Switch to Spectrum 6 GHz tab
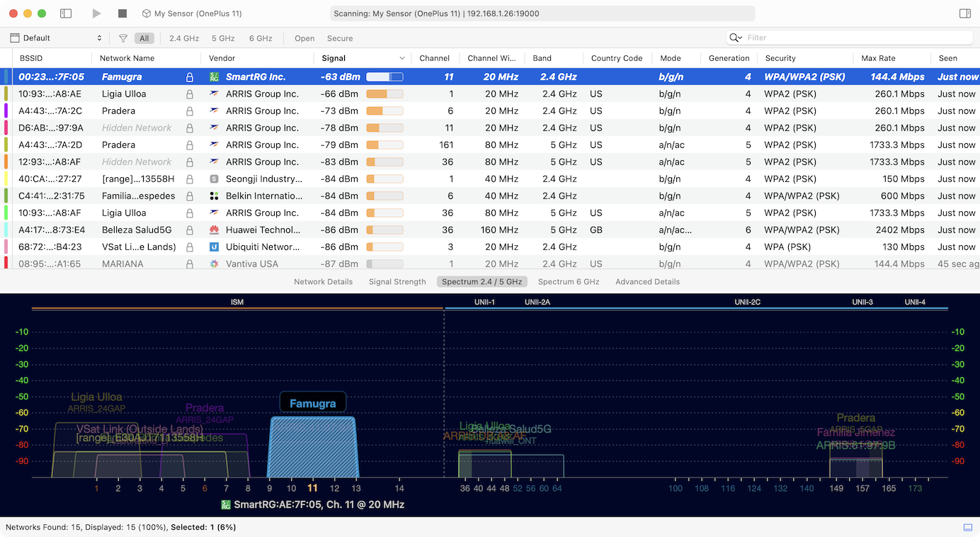980x537 pixels. pos(569,282)
